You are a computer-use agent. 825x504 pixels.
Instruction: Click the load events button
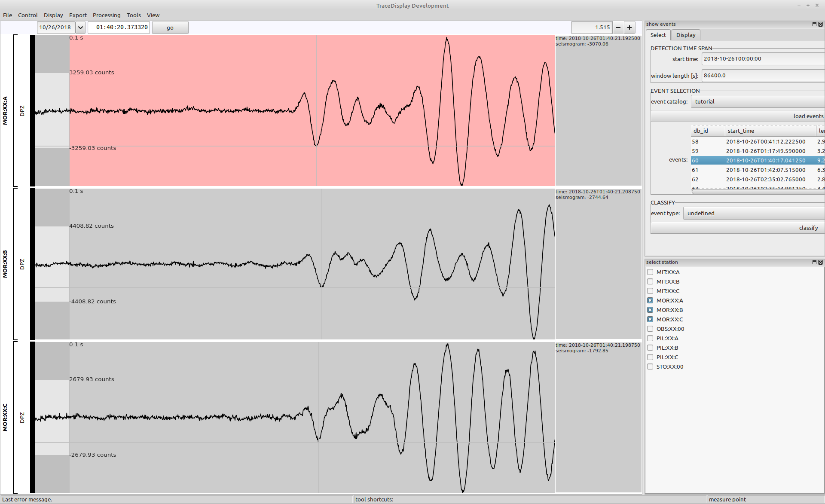[737, 116]
